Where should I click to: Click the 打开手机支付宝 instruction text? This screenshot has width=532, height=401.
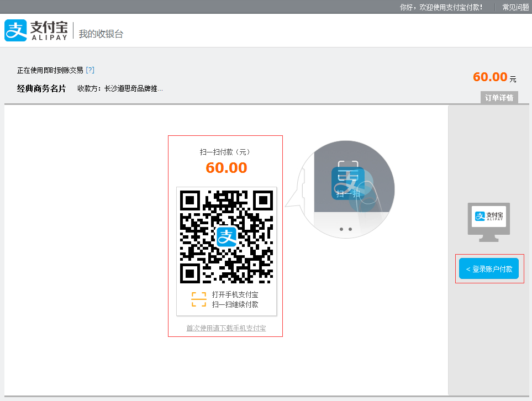[x=235, y=295]
